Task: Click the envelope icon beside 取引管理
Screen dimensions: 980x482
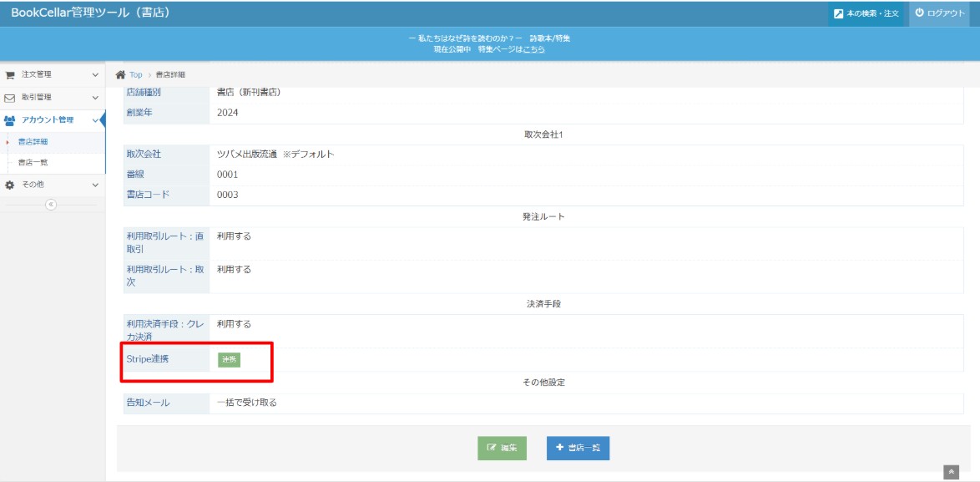Action: (x=10, y=98)
